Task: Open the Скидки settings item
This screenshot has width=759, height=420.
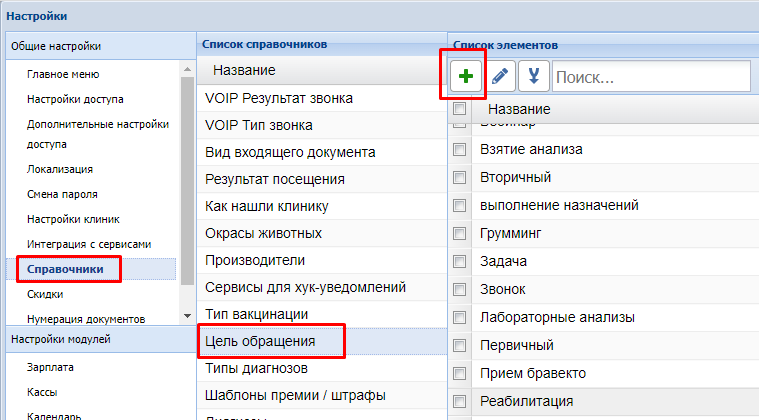Action: 45,295
